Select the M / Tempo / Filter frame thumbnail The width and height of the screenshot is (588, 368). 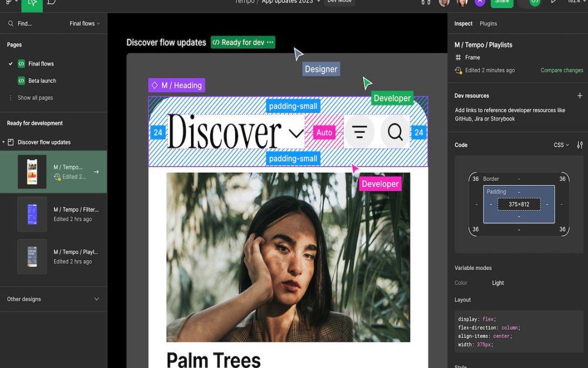pos(32,214)
